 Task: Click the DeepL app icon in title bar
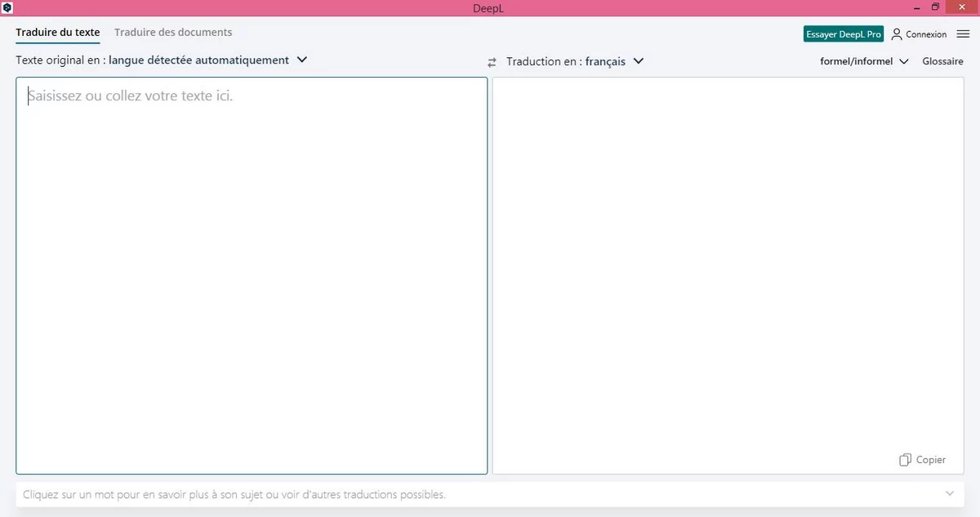tap(7, 7)
